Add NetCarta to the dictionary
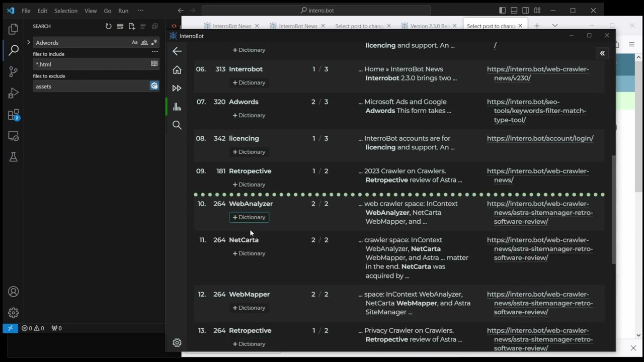 pos(249,253)
